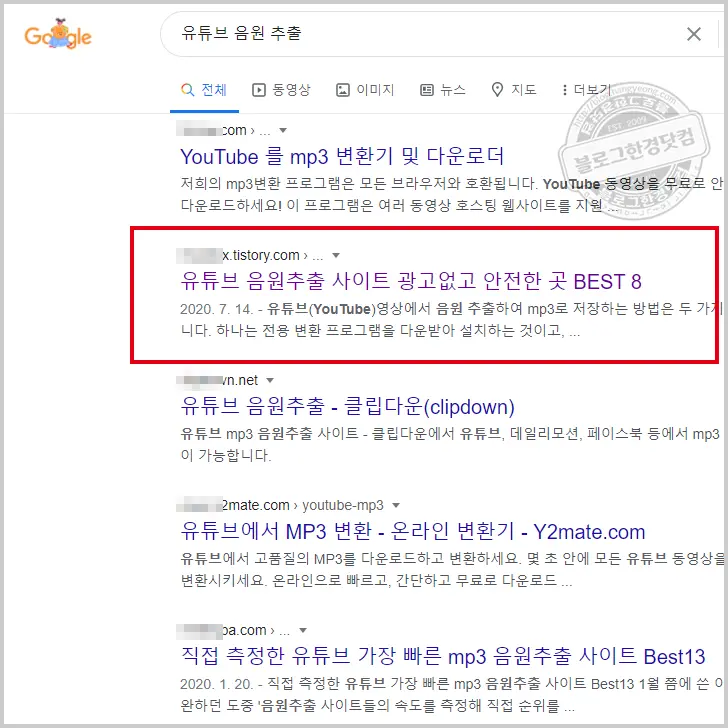Expand the dropdown arrow next to 2mate.com youtube-mp3

(396, 506)
